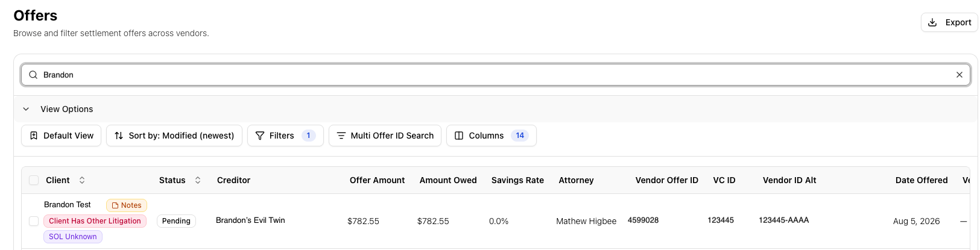Click the SOL Unknown tag

pyautogui.click(x=72, y=237)
